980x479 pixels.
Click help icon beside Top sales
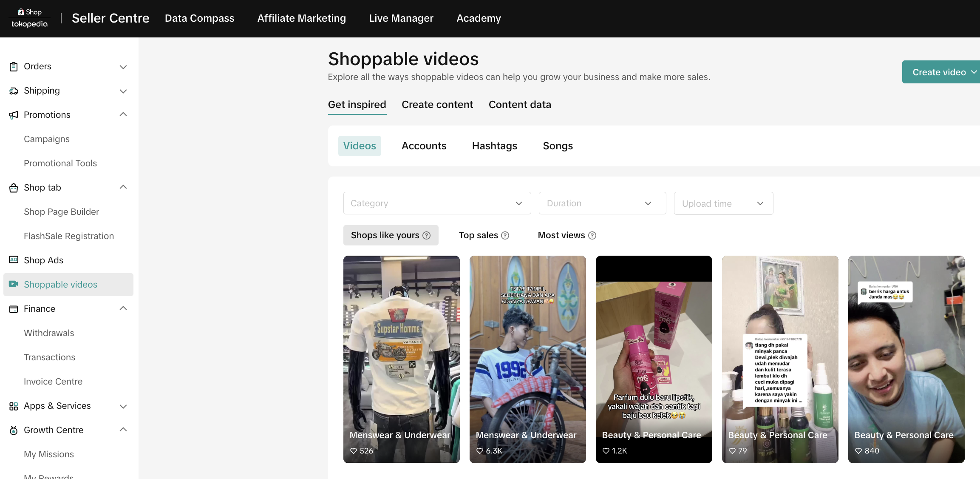coord(505,236)
